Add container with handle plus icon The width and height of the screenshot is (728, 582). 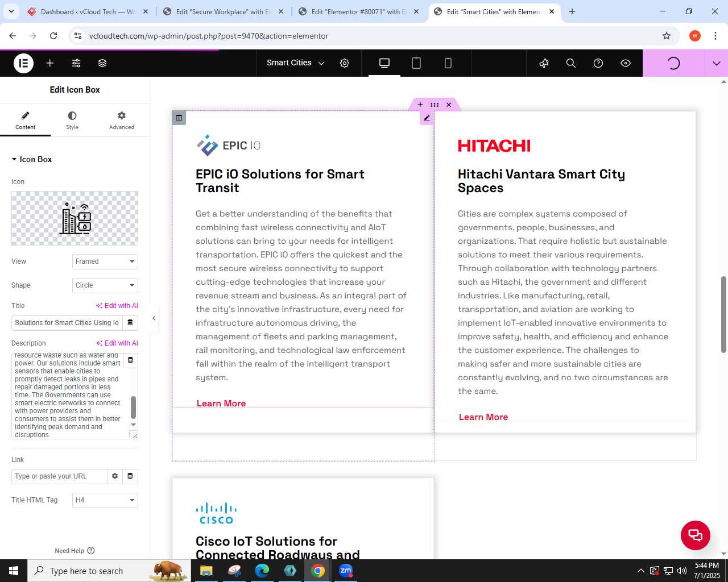point(420,105)
